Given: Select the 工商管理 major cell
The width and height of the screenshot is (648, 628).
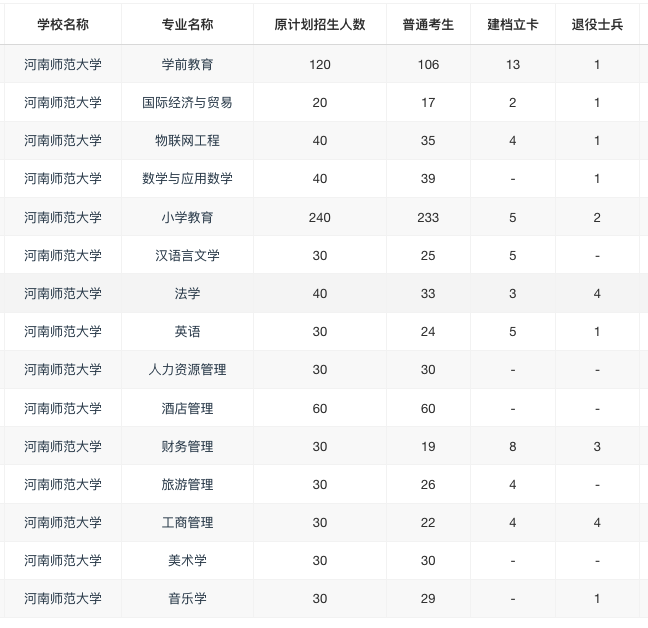Looking at the screenshot, I should (187, 522).
